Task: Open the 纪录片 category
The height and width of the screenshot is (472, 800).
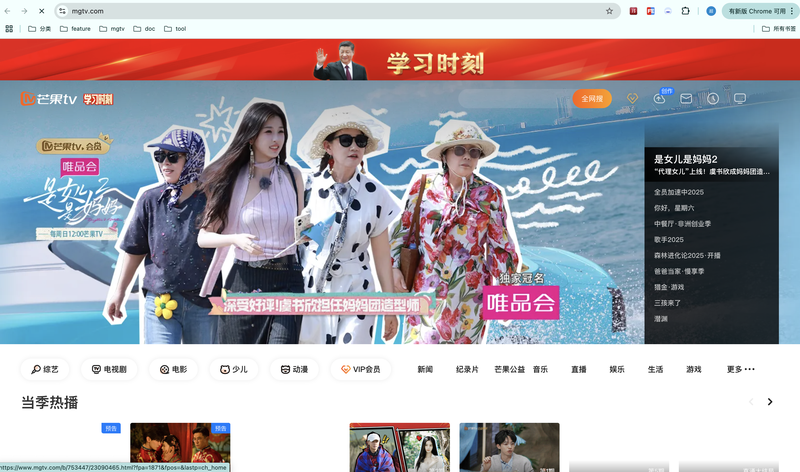Action: [x=467, y=369]
